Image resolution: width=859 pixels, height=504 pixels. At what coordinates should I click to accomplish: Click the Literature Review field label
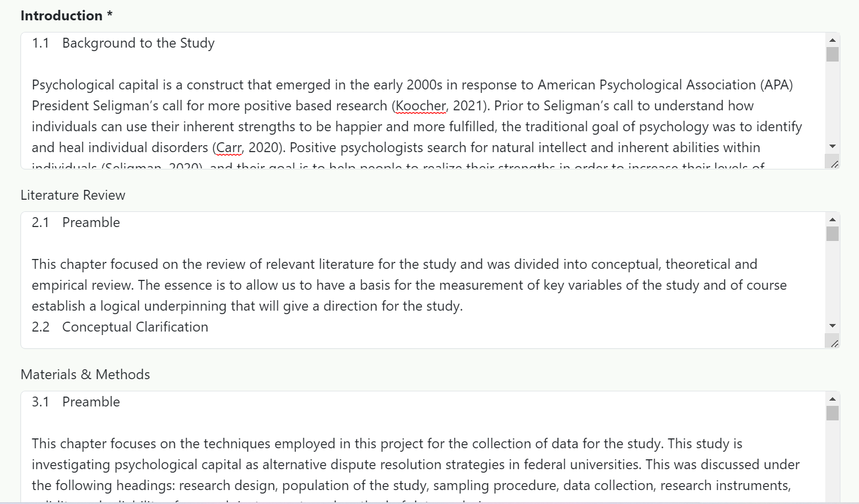73,195
